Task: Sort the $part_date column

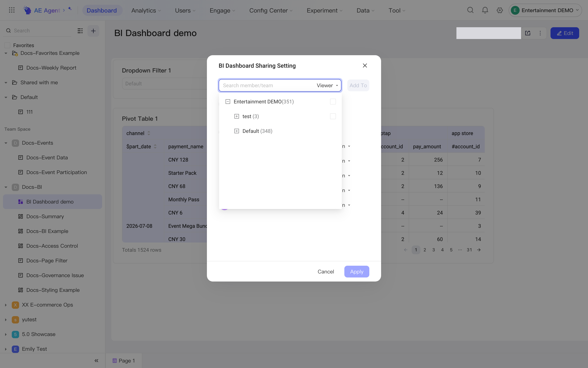Action: [155, 146]
